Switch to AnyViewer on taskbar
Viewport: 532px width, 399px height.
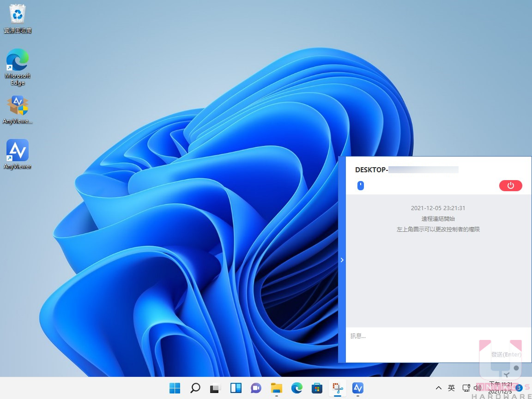tap(358, 388)
